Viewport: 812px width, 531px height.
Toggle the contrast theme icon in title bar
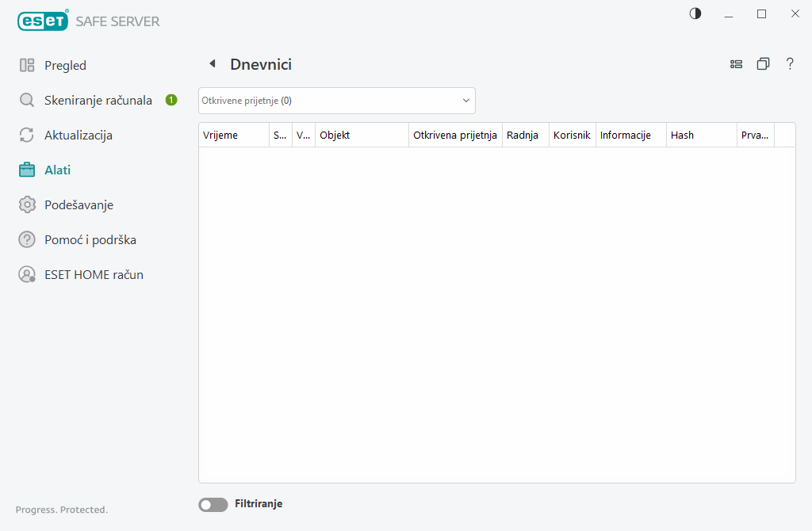pyautogui.click(x=695, y=13)
